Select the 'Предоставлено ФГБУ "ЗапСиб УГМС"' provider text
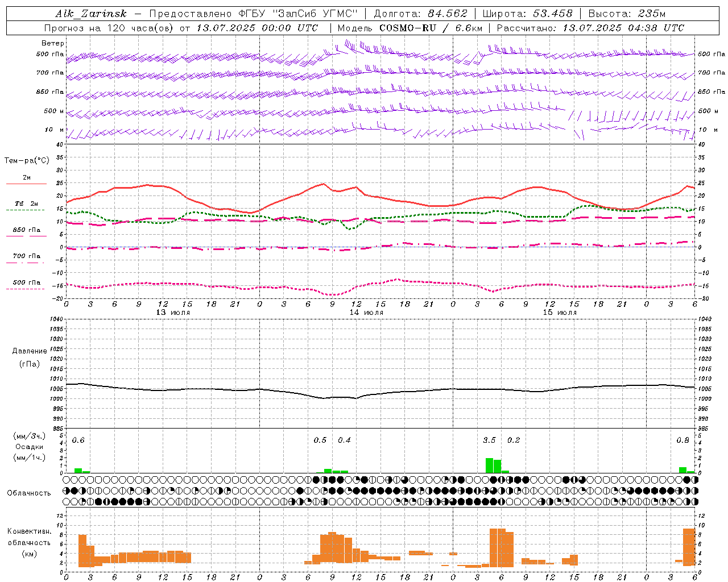728x582 pixels. pos(253,14)
